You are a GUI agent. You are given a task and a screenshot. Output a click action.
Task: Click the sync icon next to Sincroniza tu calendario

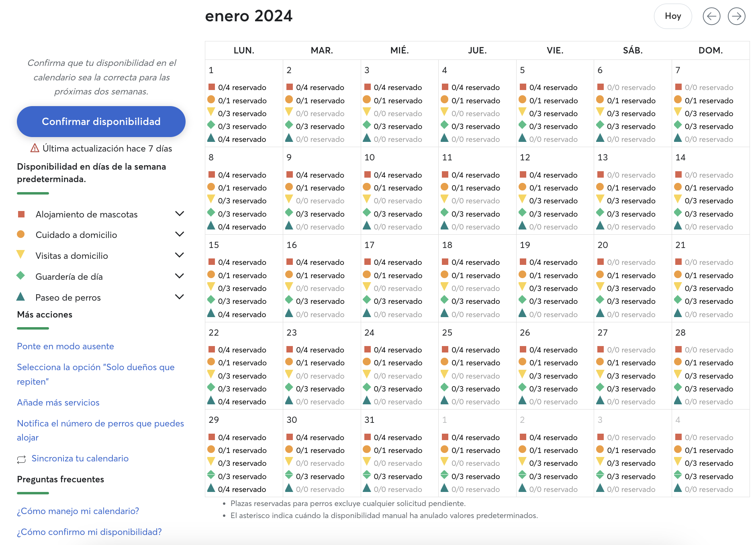coord(21,458)
